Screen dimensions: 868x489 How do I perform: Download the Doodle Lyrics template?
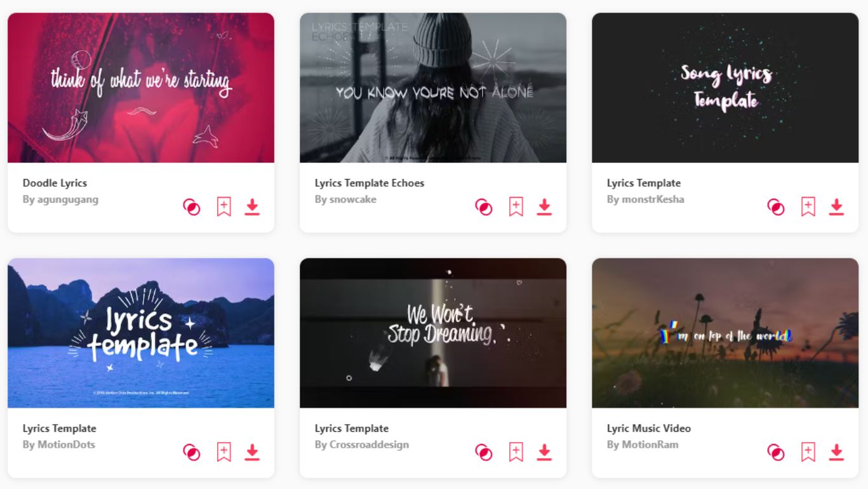(252, 207)
